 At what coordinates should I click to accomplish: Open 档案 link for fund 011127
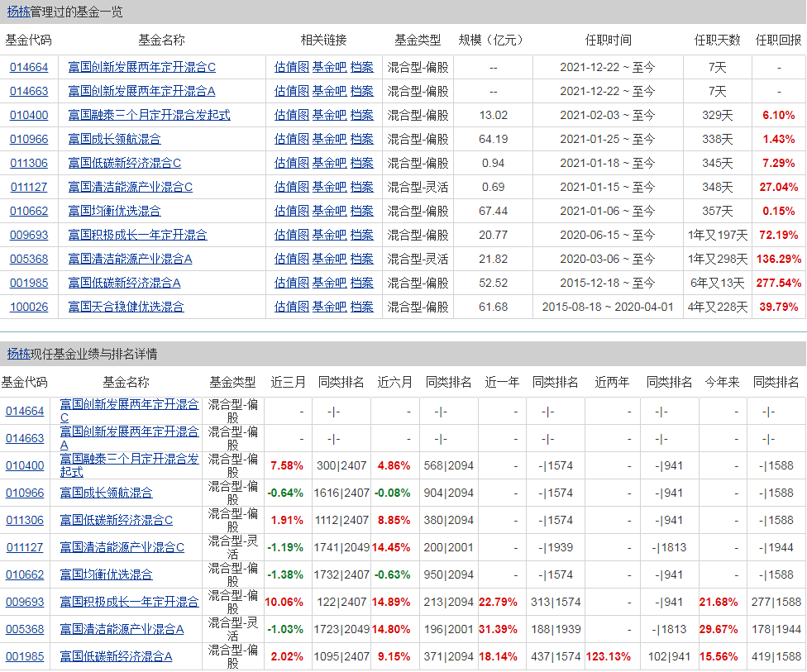pos(361,187)
